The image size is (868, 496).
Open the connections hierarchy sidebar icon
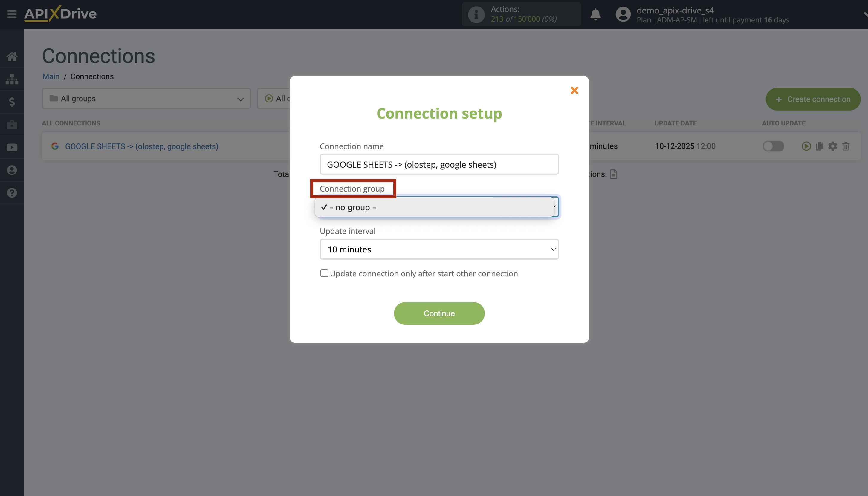click(x=12, y=79)
